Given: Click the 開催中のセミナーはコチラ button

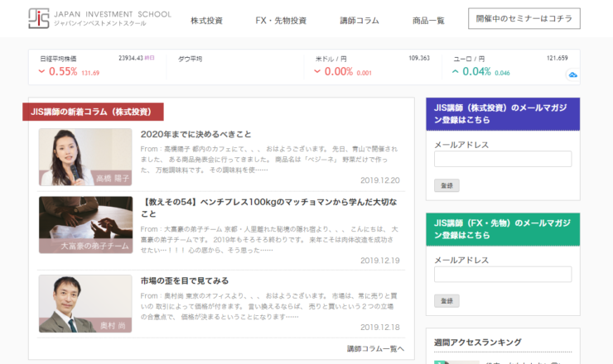Looking at the screenshot, I should click(524, 19).
